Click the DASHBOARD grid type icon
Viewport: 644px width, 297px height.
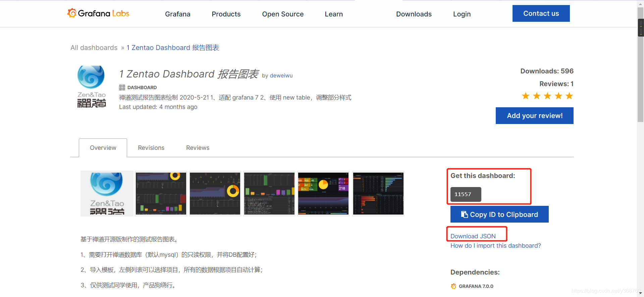[122, 87]
